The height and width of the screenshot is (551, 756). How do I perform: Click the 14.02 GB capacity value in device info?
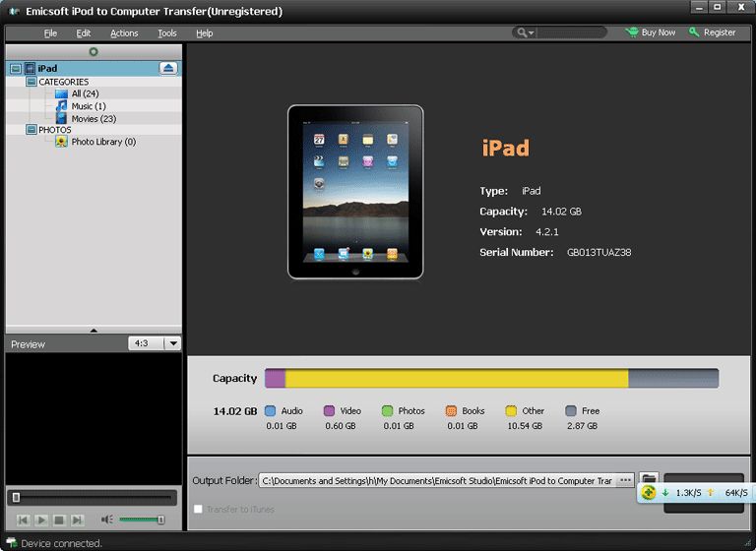[561, 212]
